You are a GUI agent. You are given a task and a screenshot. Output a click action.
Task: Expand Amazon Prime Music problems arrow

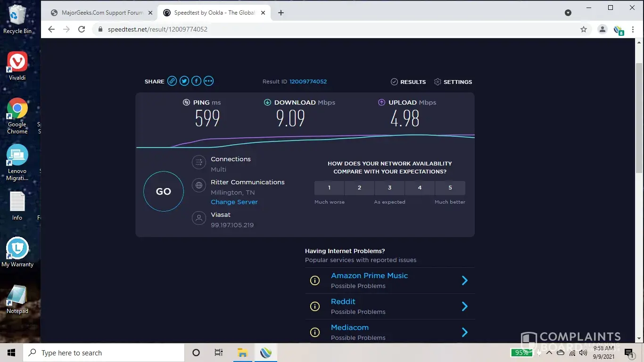464,280
